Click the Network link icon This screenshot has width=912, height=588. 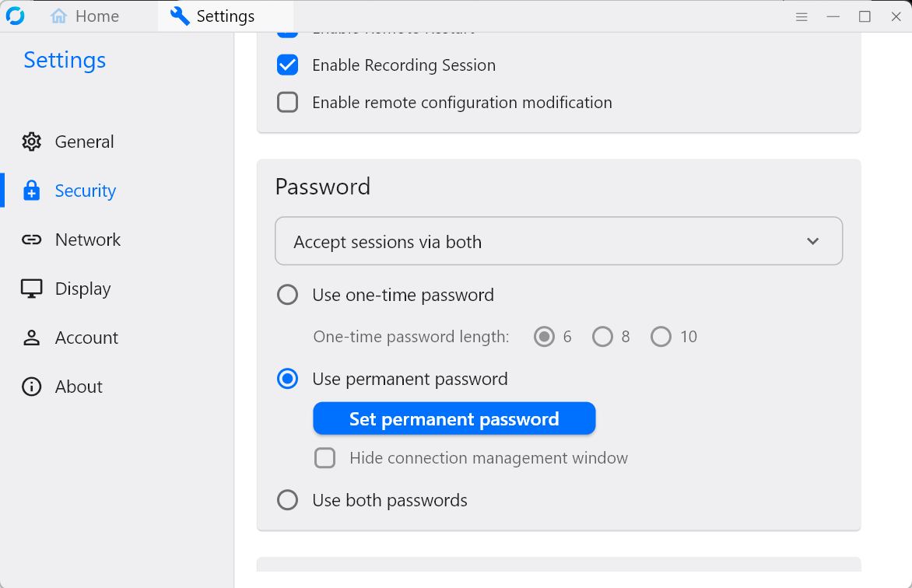pos(31,239)
